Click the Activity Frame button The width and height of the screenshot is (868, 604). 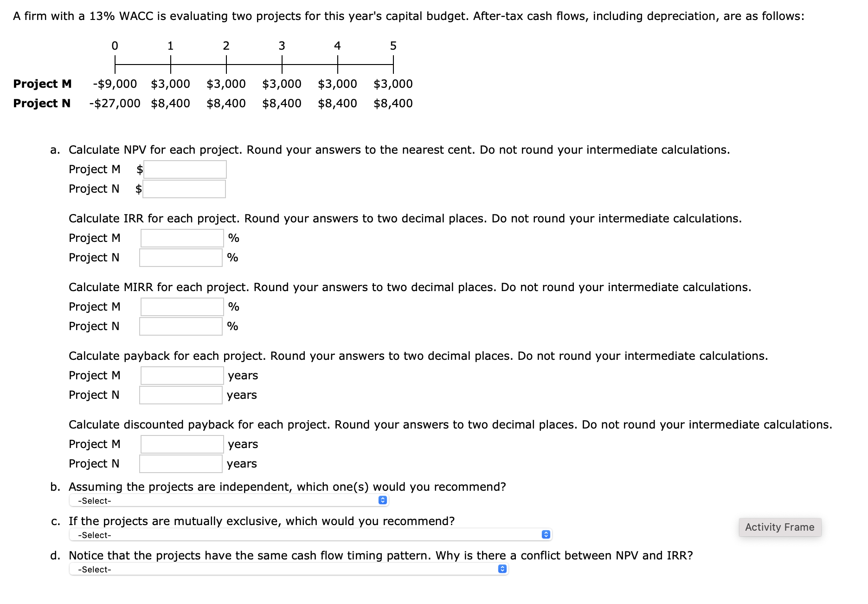779,526
